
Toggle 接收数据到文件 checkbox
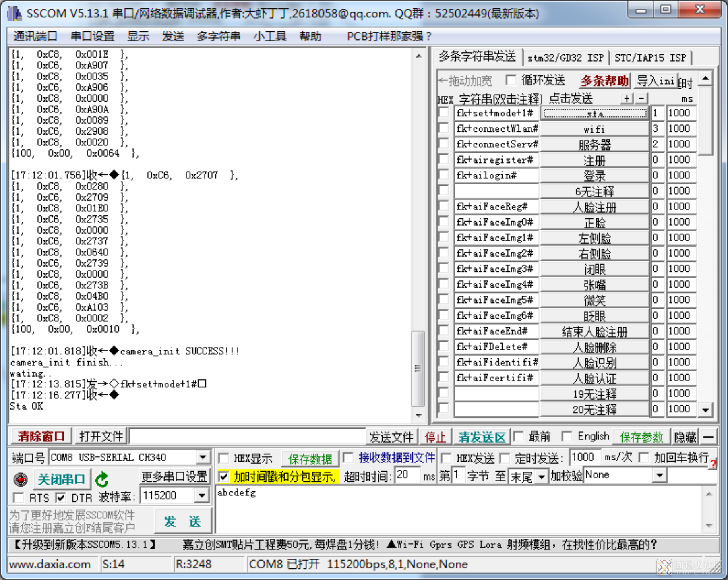(348, 458)
